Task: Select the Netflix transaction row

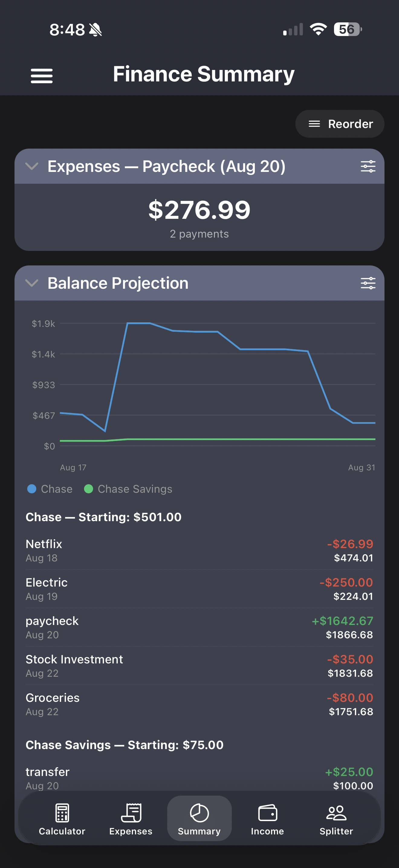Action: (x=199, y=551)
